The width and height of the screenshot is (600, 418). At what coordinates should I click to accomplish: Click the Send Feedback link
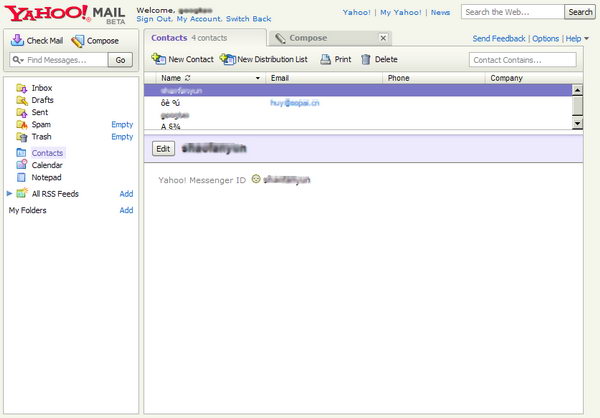coord(499,38)
